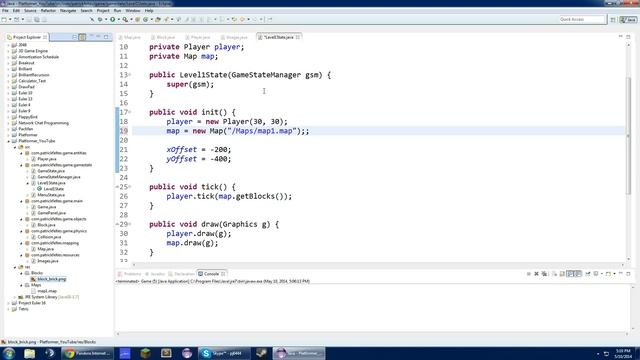Select the Declaration tab
The width and height of the screenshot is (640, 360).
point(182,274)
